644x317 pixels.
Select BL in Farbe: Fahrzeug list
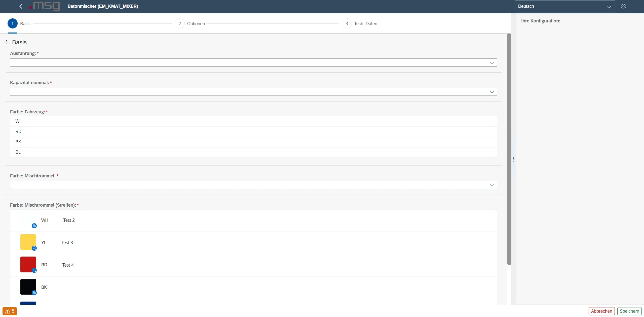18,152
